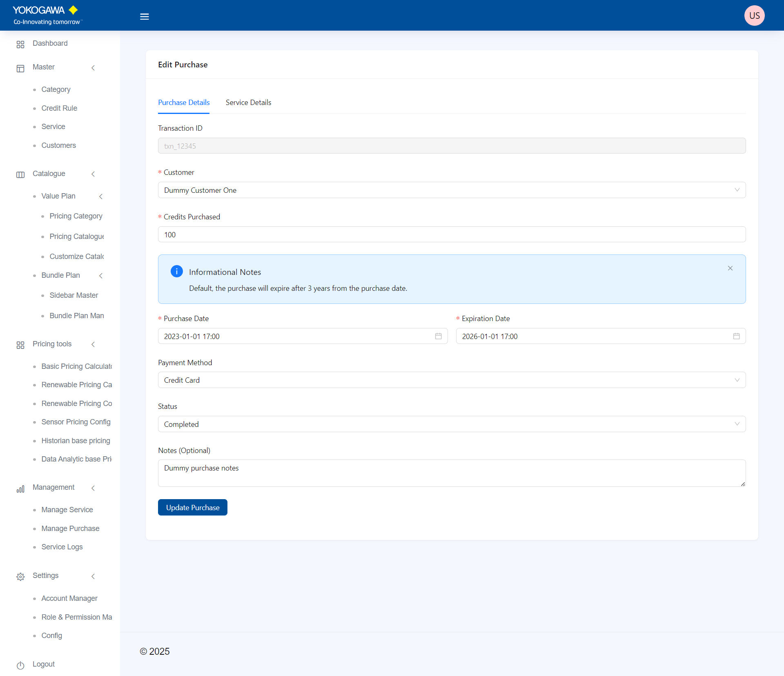
Task: Collapse the Value Plan submenu
Action: (x=101, y=196)
